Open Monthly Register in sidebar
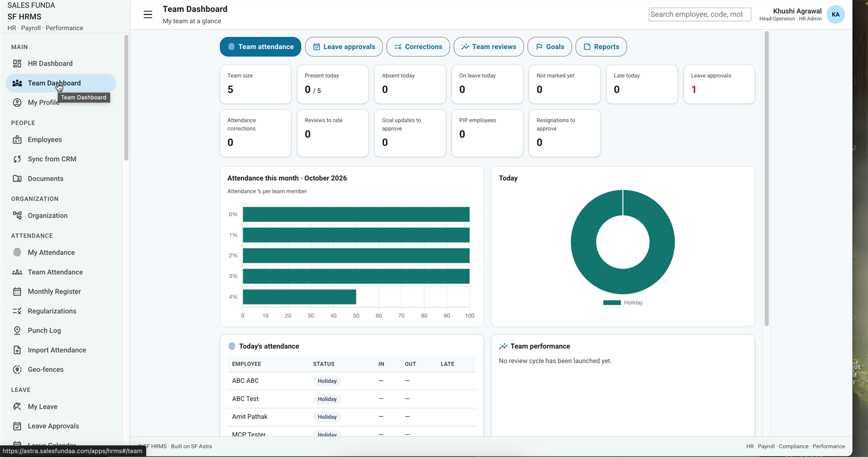Screen dimensions: 868x457 point(61,292)
